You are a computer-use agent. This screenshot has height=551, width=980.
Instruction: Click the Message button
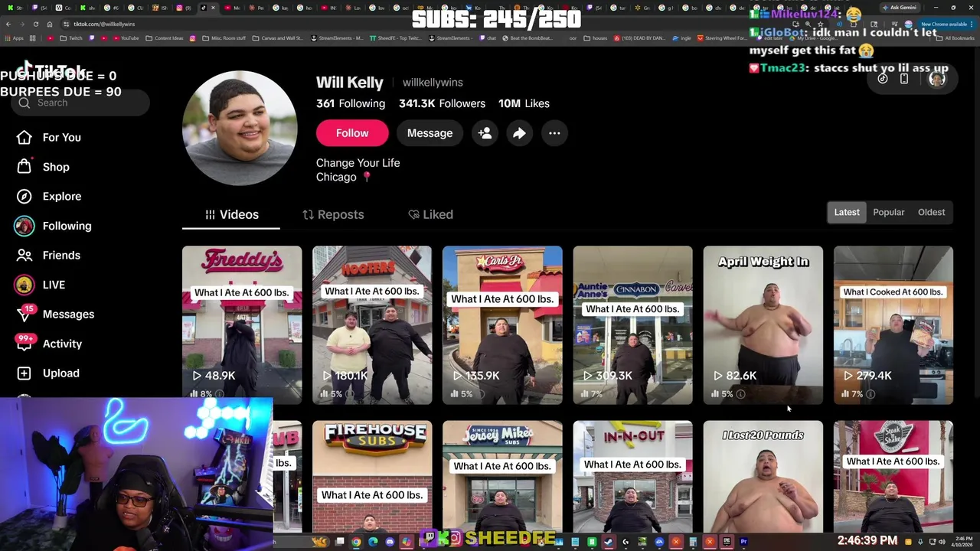[x=430, y=133]
